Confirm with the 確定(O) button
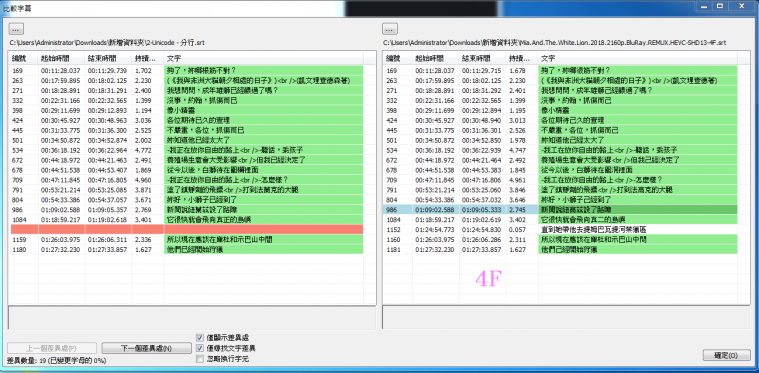This screenshot has height=373, width=759. [x=727, y=355]
